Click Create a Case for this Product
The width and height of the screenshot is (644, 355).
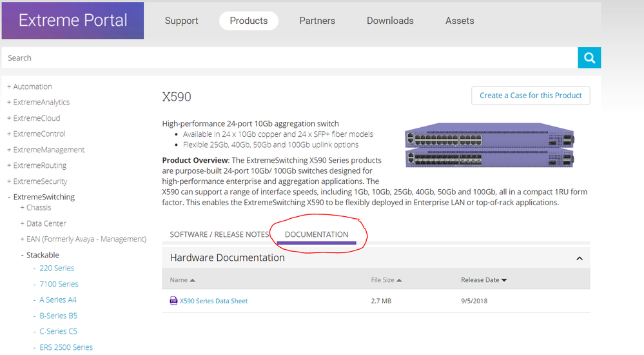coord(530,96)
